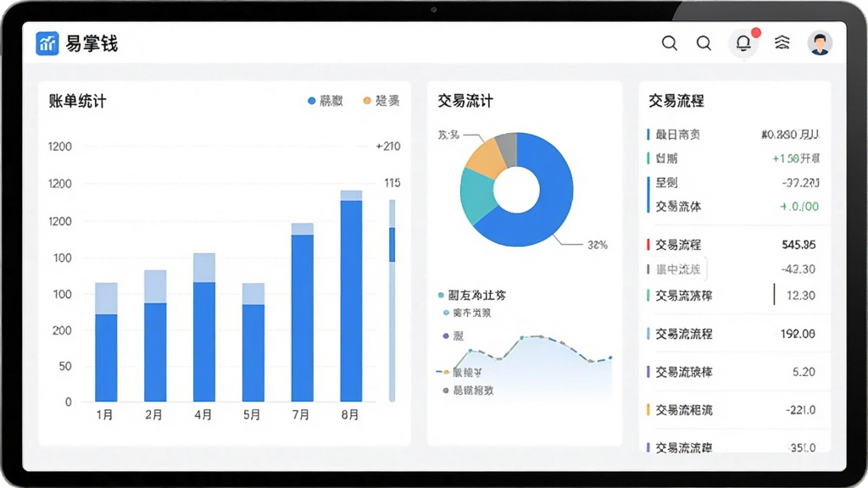This screenshot has width=868, height=488.
Task: Click the +210 label on the chart
Action: pyautogui.click(x=388, y=147)
